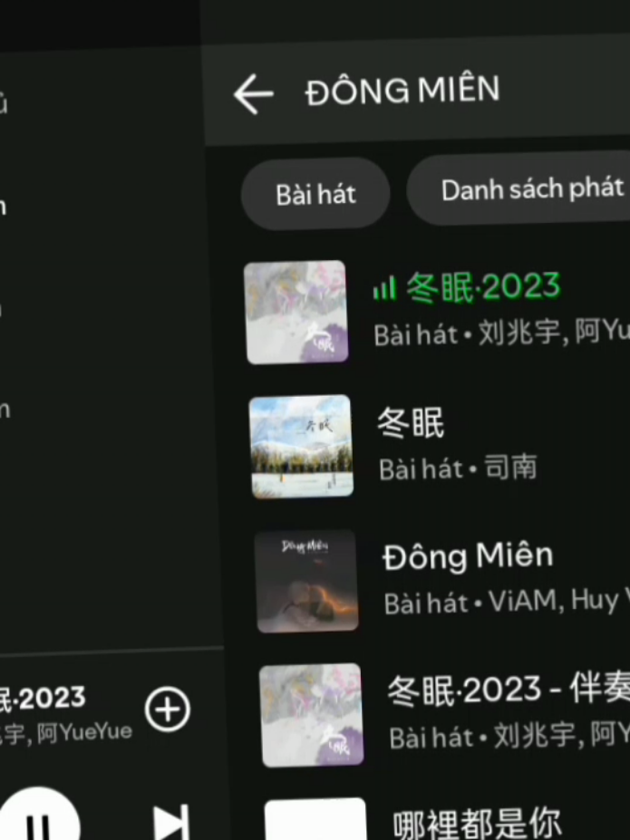Screen dimensions: 630x840
Task: Click the ĐÔNG MIÊN search query field
Action: point(402,91)
